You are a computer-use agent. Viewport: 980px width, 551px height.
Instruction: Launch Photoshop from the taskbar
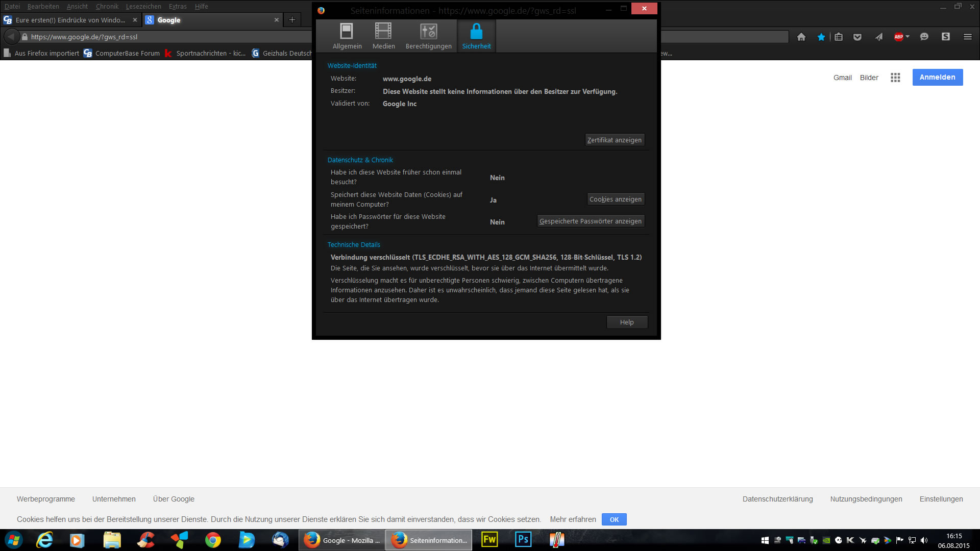tap(523, 539)
